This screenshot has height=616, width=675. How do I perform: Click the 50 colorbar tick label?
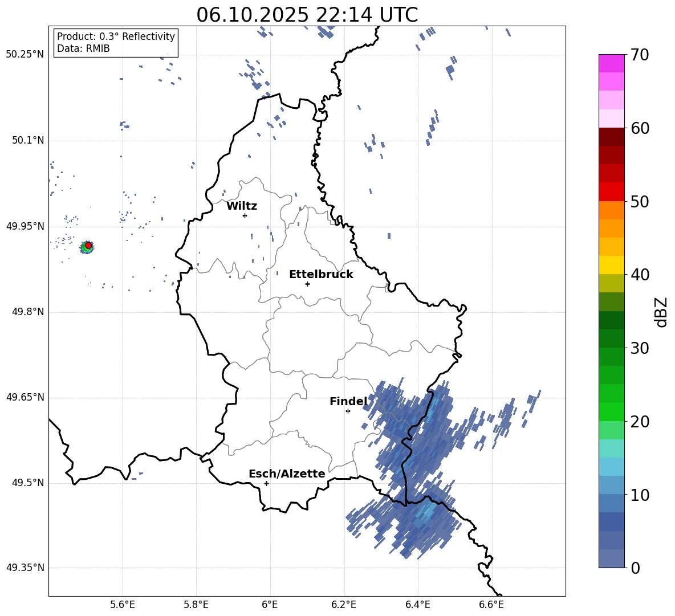click(640, 201)
